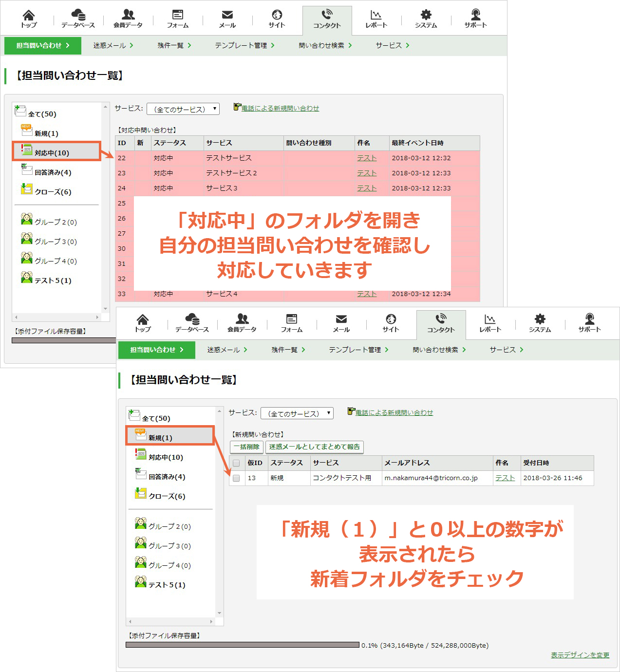Click the 一括削除 button
620x672 pixels.
coord(246,447)
